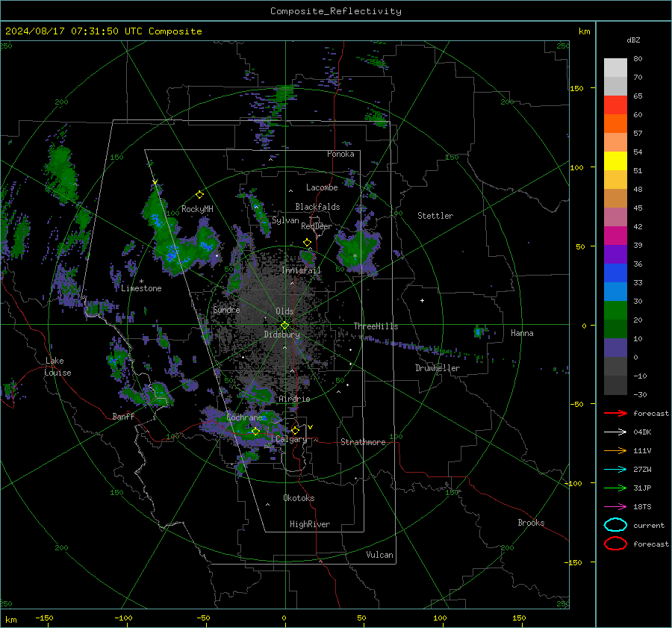Click the Strathmore label
Image resolution: width=672 pixels, height=628 pixels.
point(363,442)
